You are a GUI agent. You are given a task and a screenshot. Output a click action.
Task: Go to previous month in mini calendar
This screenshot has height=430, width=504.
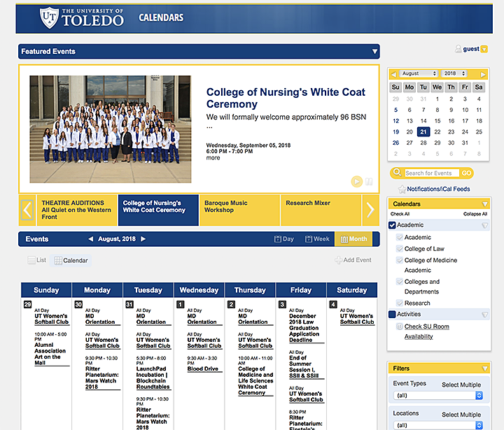click(393, 74)
